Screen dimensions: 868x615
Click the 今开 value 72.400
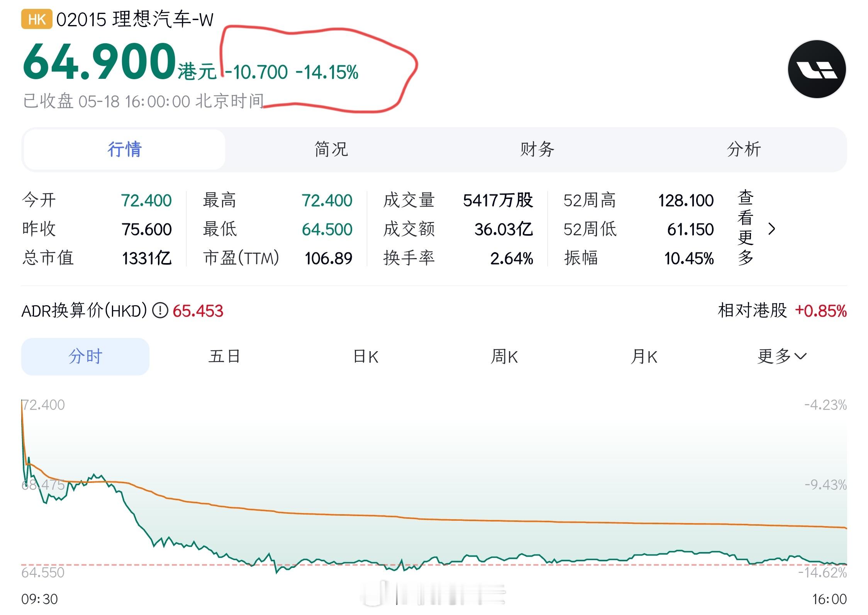coord(146,200)
